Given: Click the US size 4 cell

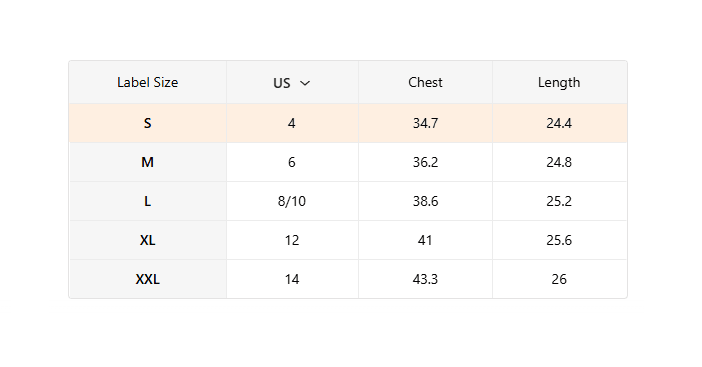Looking at the screenshot, I should pyautogui.click(x=292, y=123).
